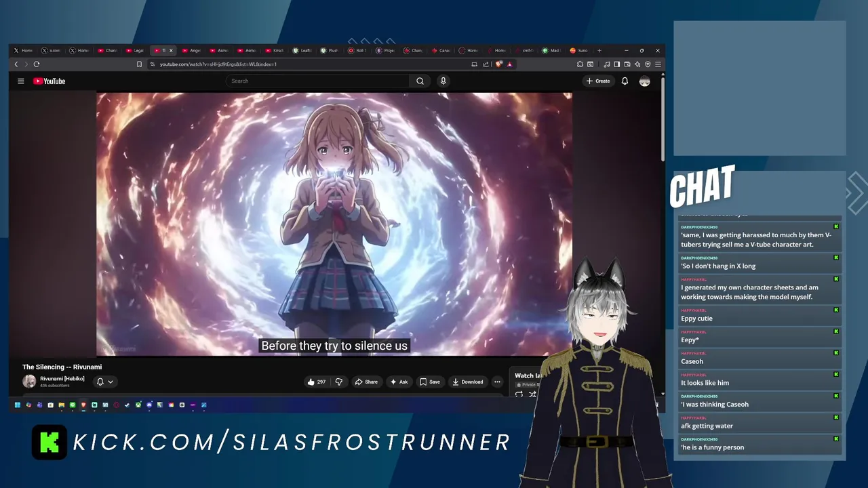The height and width of the screenshot is (488, 868).
Task: Open the Create button menu
Action: point(598,81)
